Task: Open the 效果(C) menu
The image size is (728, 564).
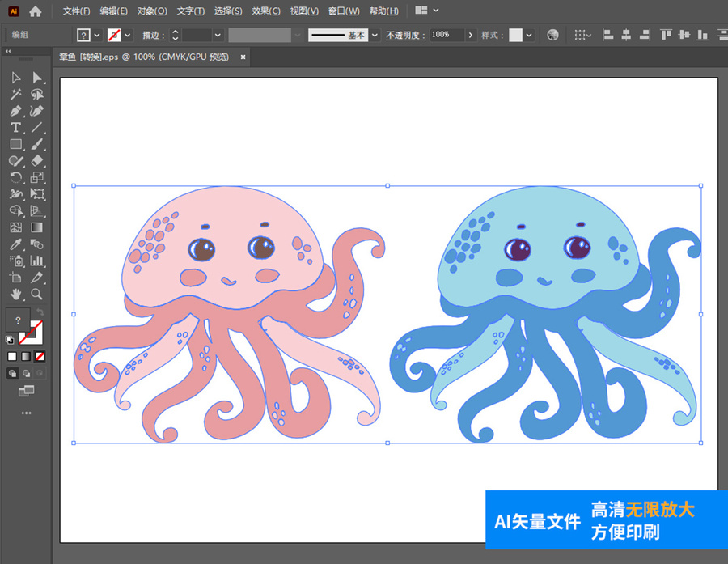Action: (x=266, y=11)
